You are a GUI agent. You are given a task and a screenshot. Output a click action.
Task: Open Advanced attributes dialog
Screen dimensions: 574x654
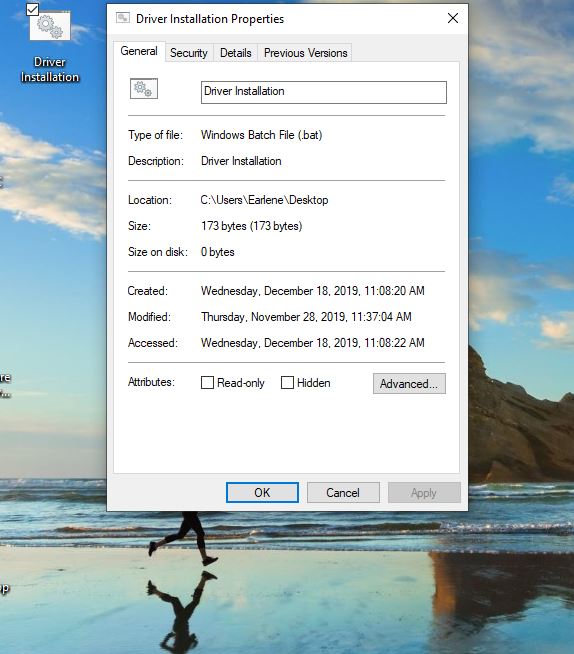coord(409,383)
